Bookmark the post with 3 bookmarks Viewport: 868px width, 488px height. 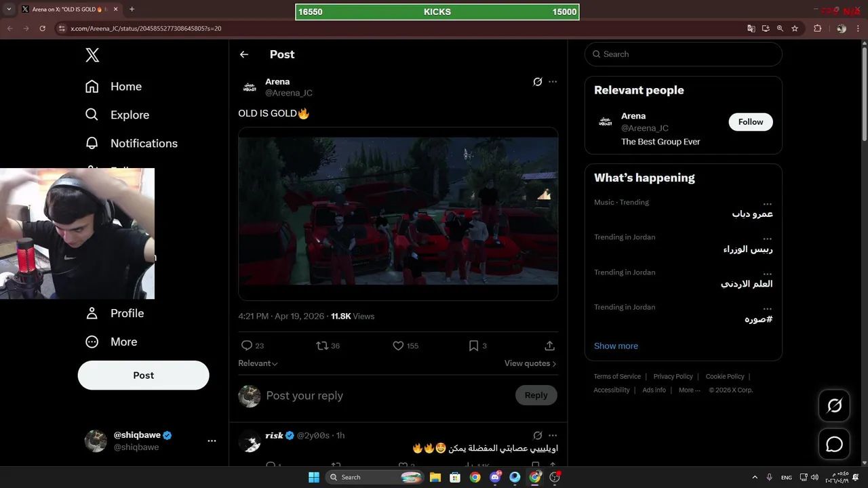coord(473,346)
